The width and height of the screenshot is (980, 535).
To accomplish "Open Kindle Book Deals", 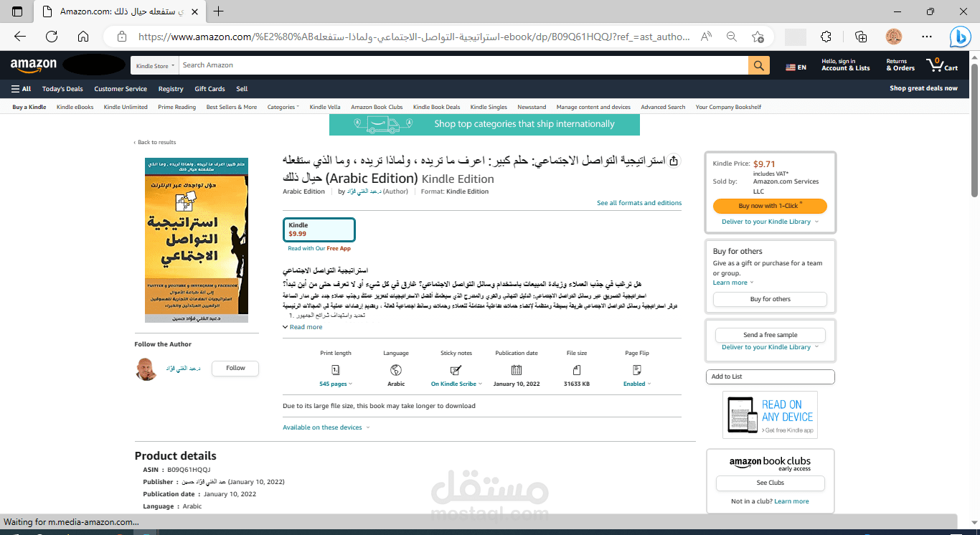I will tap(436, 107).
